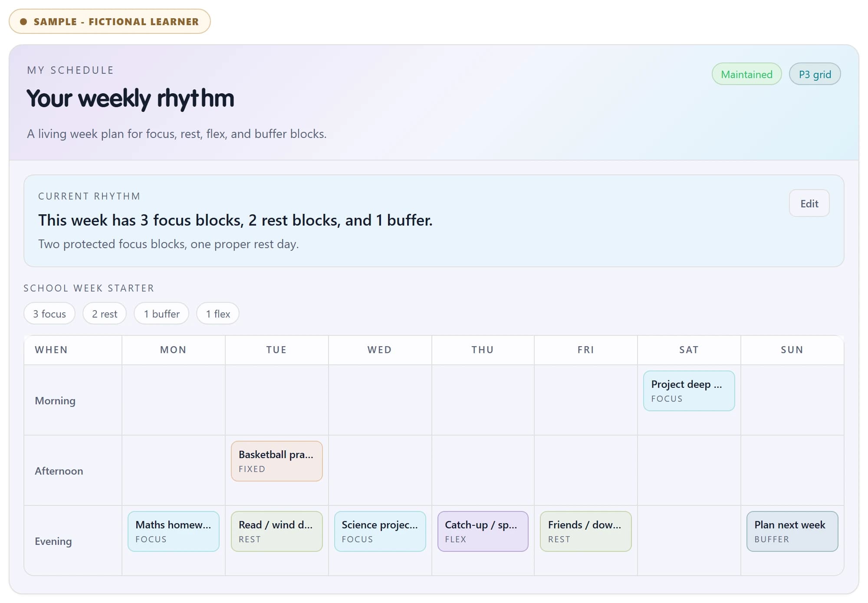
Task: Click the 'Your weekly rhythm' heading
Action: coord(130,98)
